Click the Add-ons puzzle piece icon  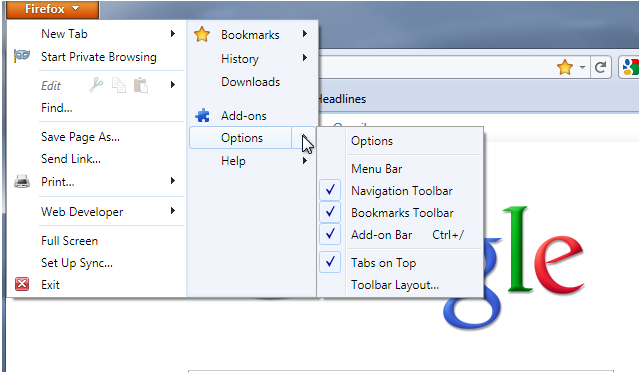202,116
